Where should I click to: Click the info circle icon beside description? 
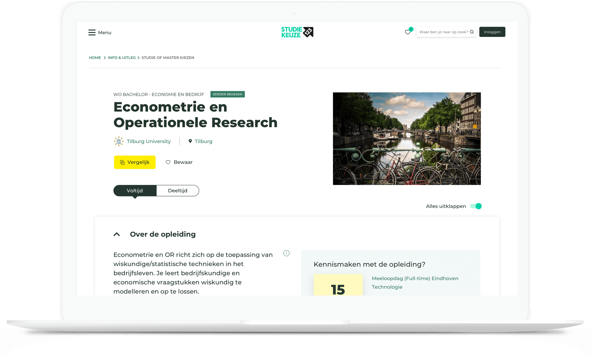click(286, 253)
